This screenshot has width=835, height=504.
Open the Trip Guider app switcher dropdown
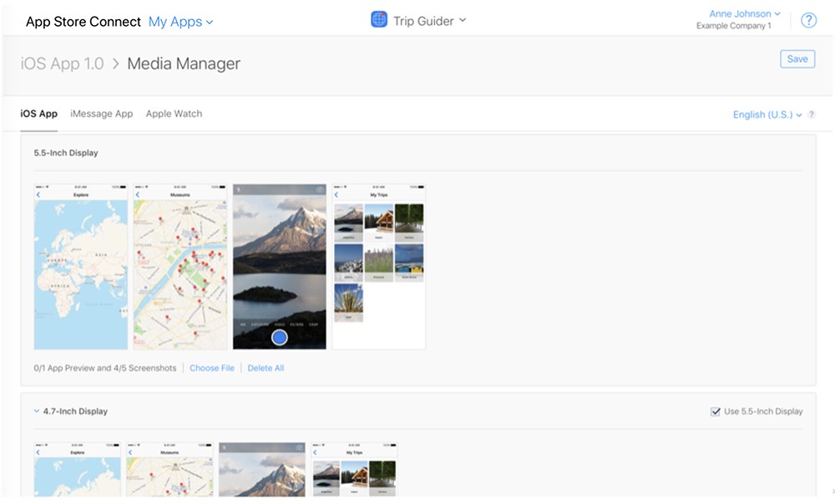click(429, 21)
